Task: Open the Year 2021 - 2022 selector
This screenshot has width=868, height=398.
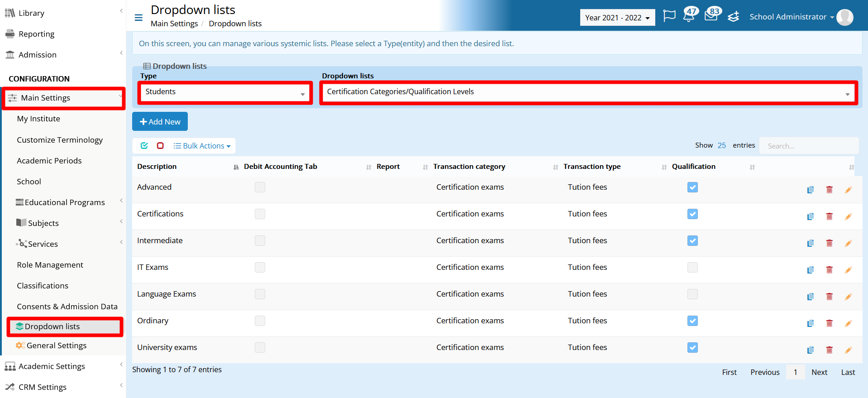Action: [617, 18]
